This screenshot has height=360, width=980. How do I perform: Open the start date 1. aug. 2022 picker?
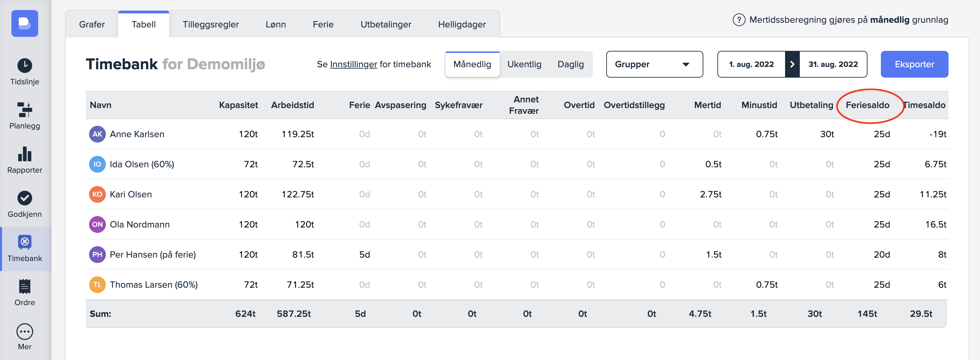tap(751, 64)
